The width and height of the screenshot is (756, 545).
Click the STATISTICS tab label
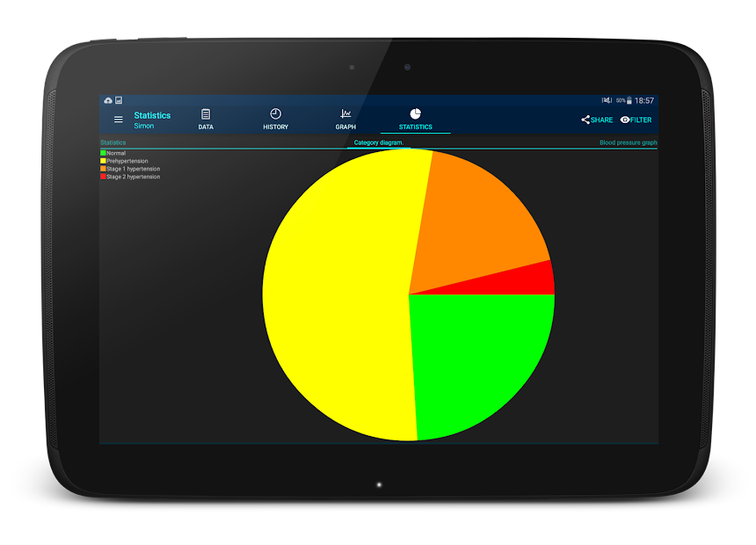(416, 127)
